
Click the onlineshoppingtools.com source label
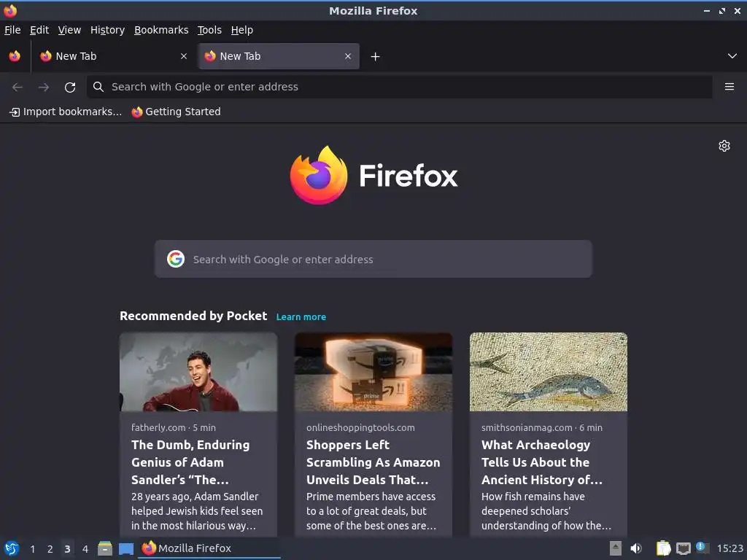click(360, 427)
